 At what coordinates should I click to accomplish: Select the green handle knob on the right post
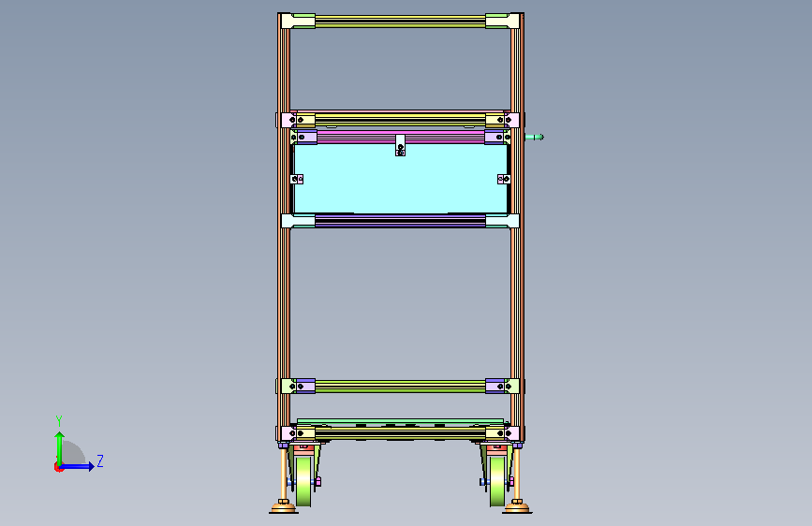pos(535,138)
